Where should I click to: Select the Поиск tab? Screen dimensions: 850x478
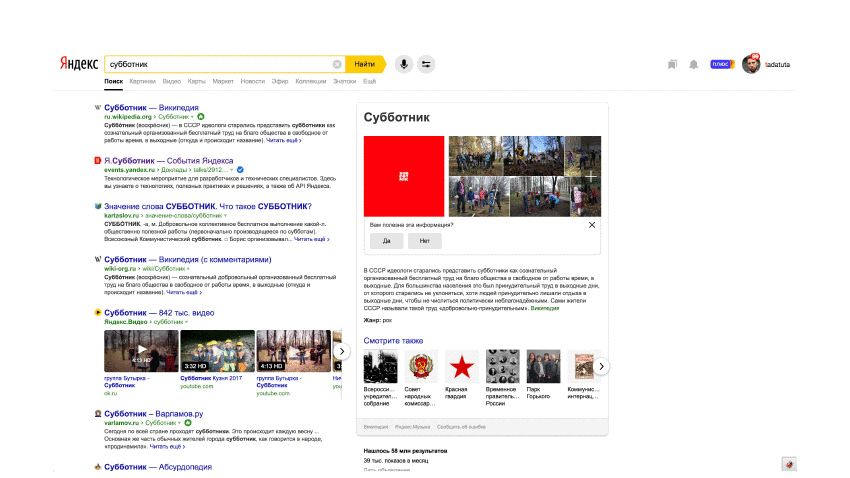(x=113, y=81)
